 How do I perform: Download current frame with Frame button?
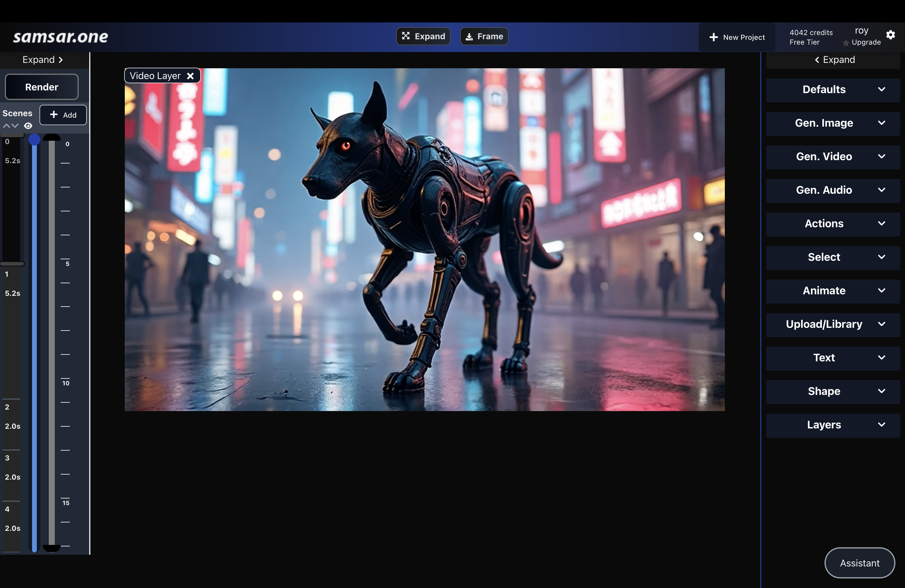pos(484,37)
